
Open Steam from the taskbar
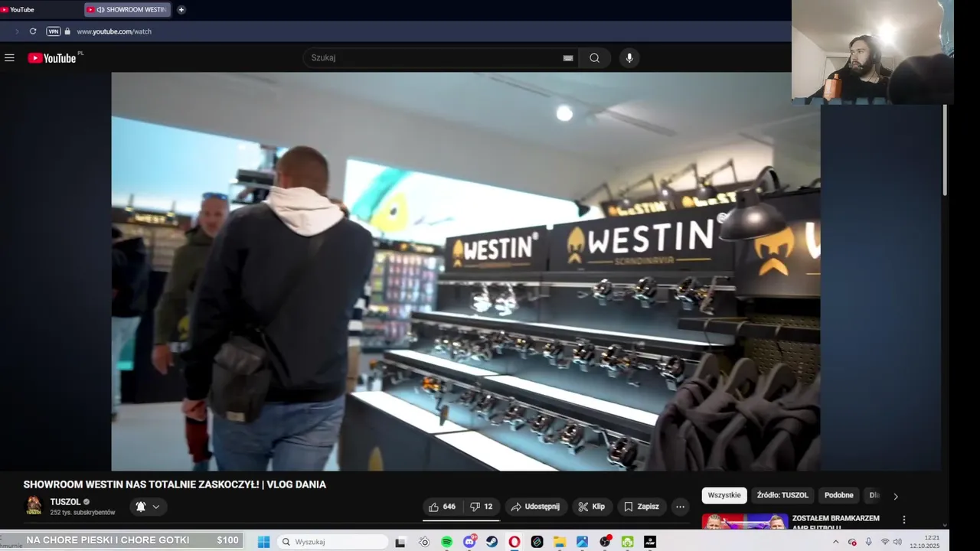click(492, 542)
